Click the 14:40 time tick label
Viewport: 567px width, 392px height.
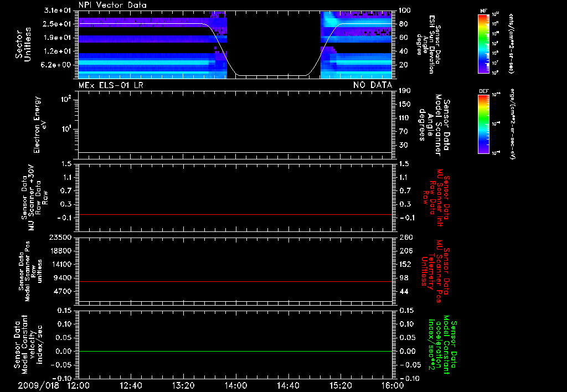[288, 385]
